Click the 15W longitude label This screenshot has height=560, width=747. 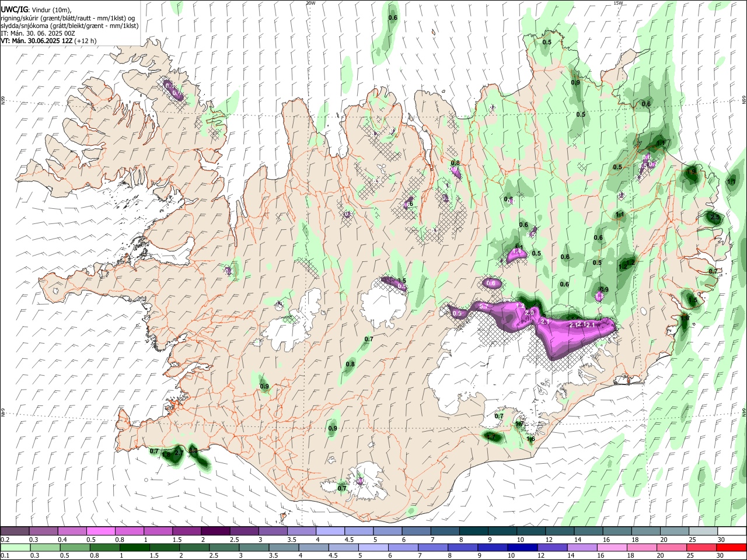(x=618, y=3)
